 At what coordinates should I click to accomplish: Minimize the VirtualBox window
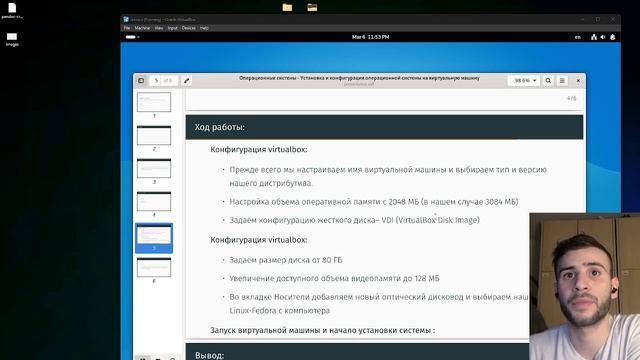tap(582, 19)
